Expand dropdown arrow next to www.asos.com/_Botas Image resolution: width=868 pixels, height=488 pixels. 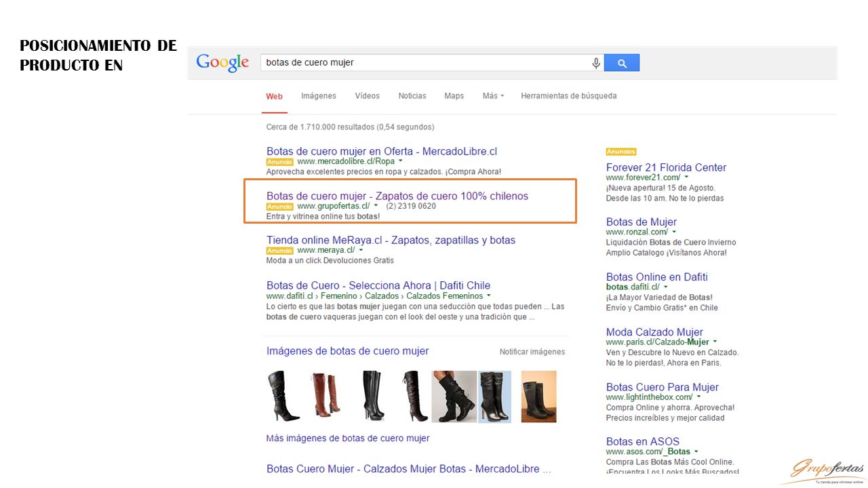coord(696,451)
